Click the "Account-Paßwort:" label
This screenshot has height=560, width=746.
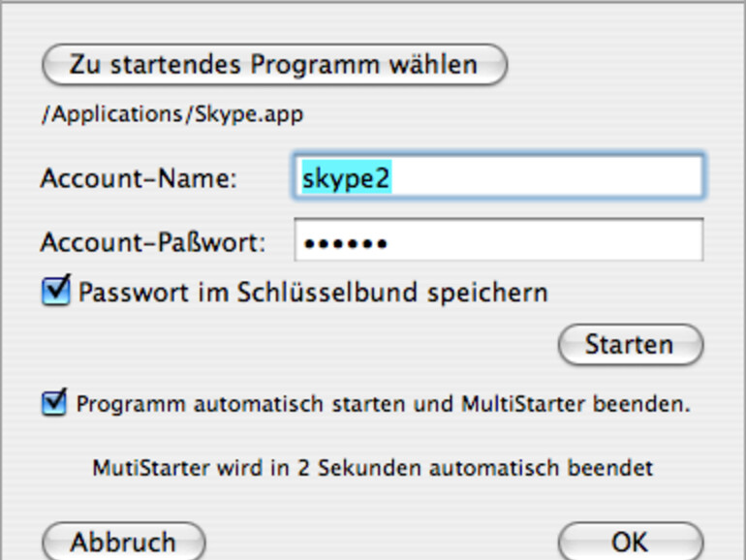tap(152, 242)
